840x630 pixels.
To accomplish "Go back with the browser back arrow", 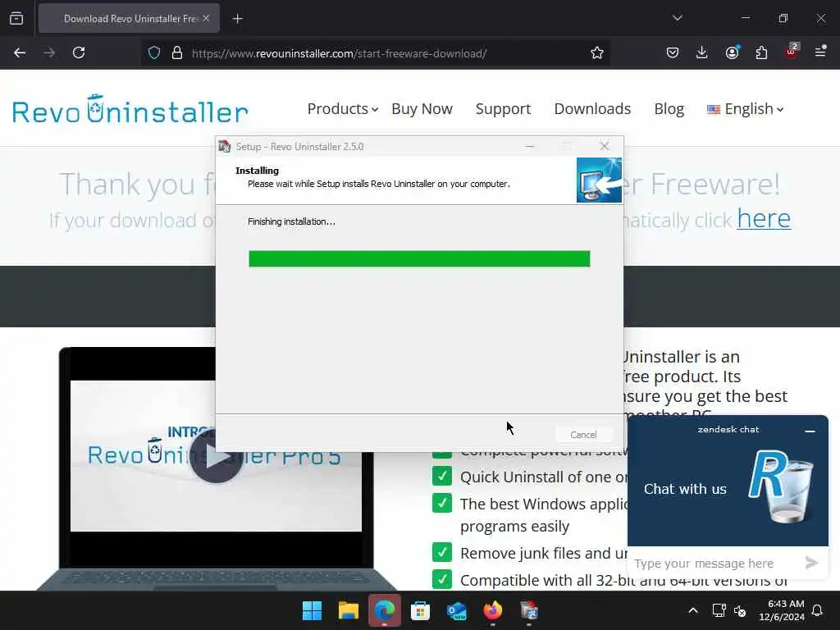I will click(20, 52).
